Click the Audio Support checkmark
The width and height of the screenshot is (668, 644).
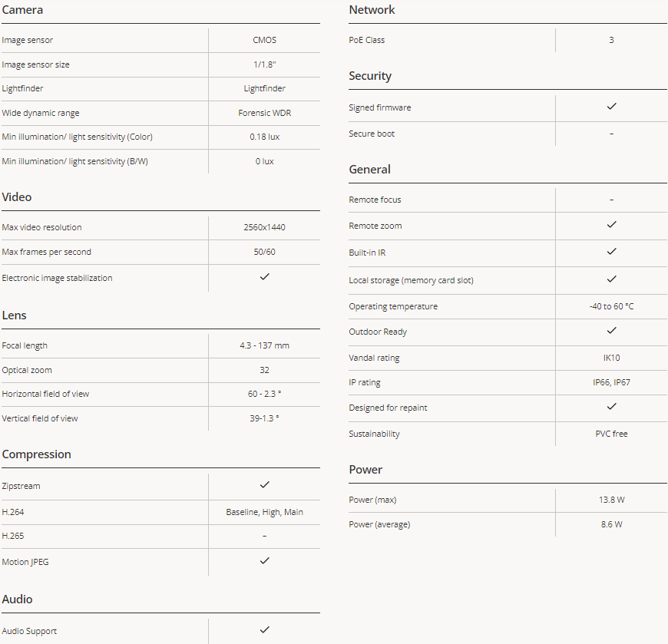pyautogui.click(x=264, y=630)
